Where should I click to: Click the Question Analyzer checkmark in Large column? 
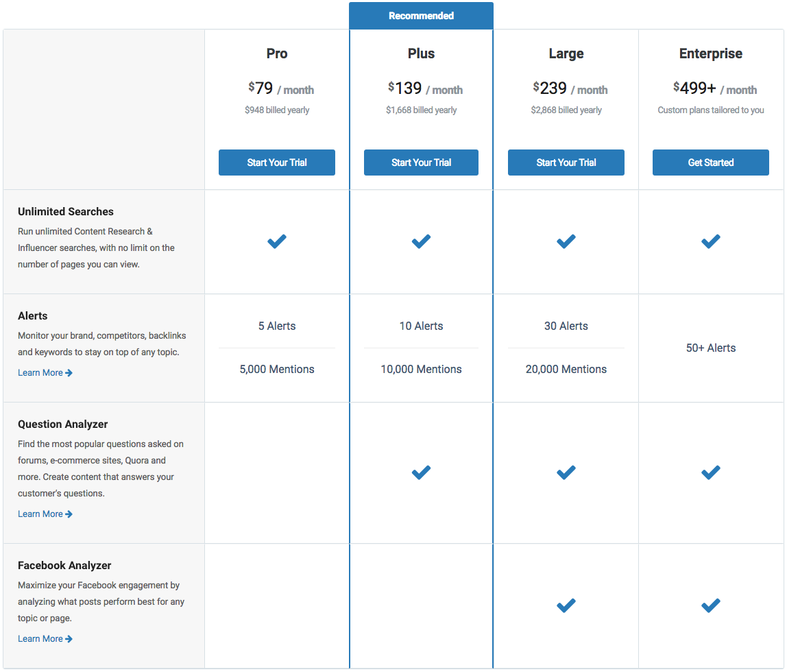point(566,472)
